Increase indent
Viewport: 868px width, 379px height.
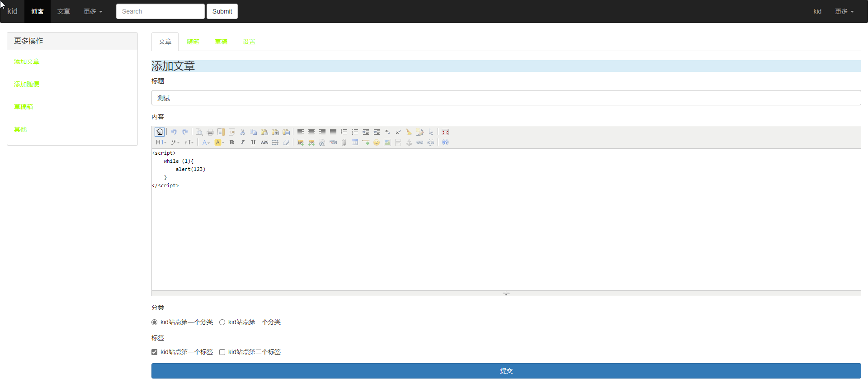[366, 132]
